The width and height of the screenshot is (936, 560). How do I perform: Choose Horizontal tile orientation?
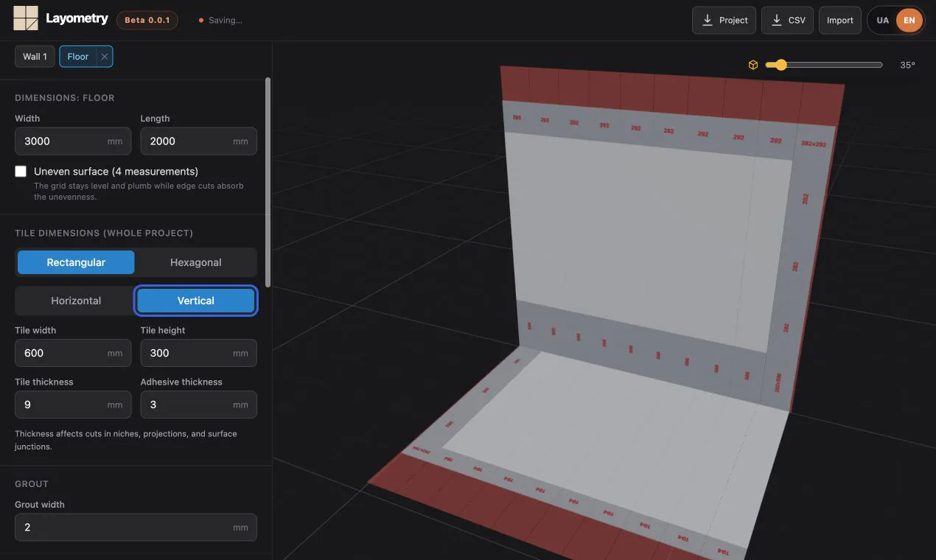pyautogui.click(x=76, y=301)
